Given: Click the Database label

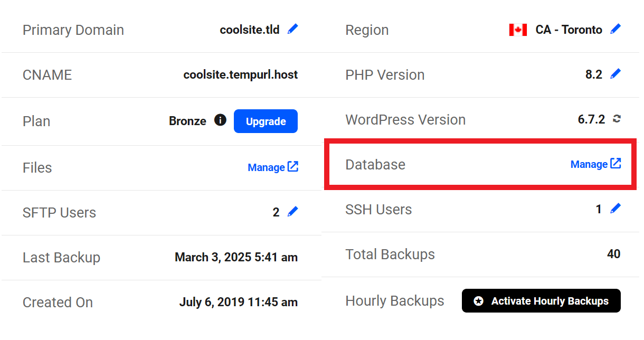Looking at the screenshot, I should (375, 165).
